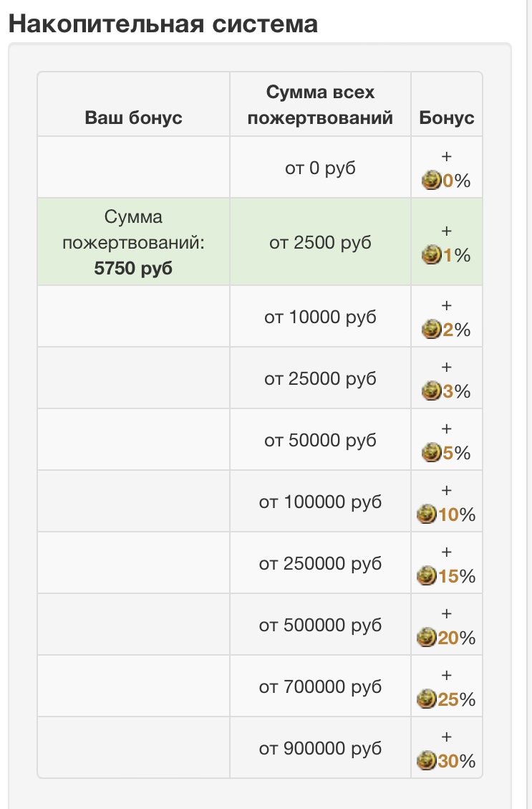Click the coin icon next to 25% bonus
The image size is (532, 809).
pos(426,699)
